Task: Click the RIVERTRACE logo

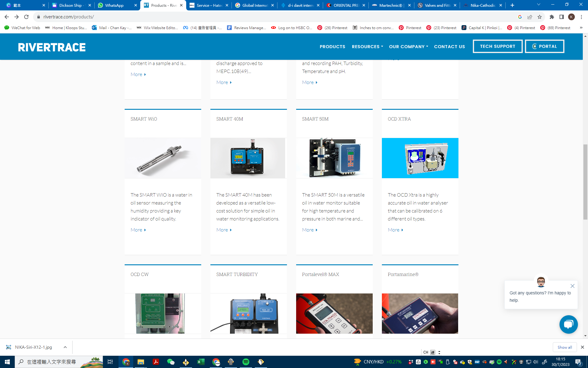Action: [x=52, y=47]
